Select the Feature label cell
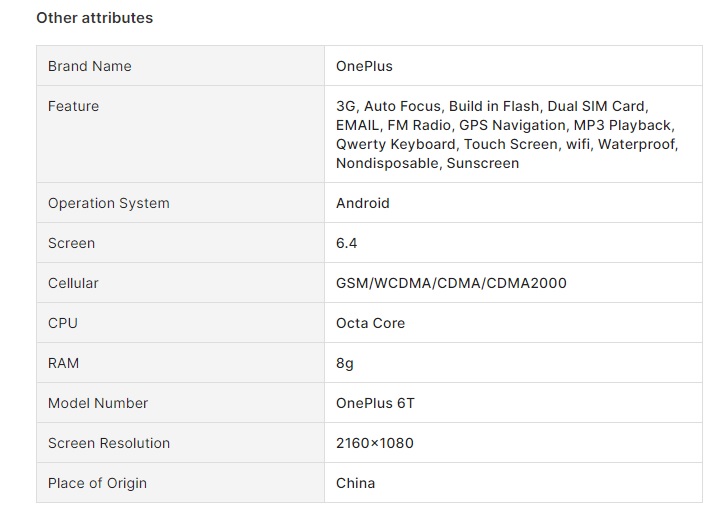Viewport: 726px width, 519px height. tap(181, 134)
